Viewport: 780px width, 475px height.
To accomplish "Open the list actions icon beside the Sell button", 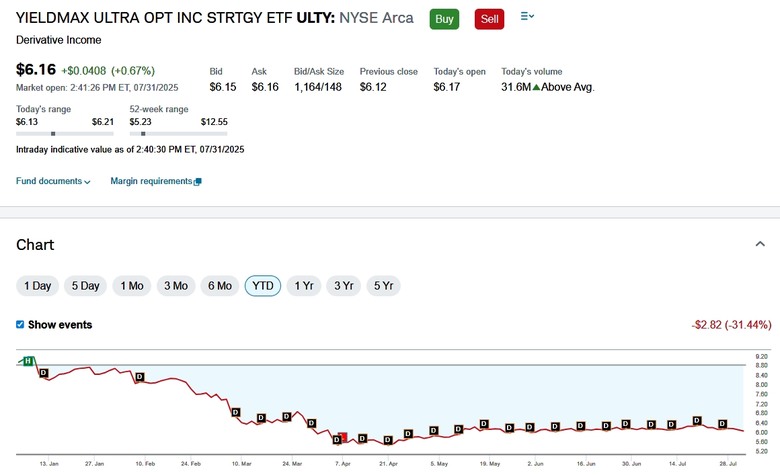I will [527, 16].
